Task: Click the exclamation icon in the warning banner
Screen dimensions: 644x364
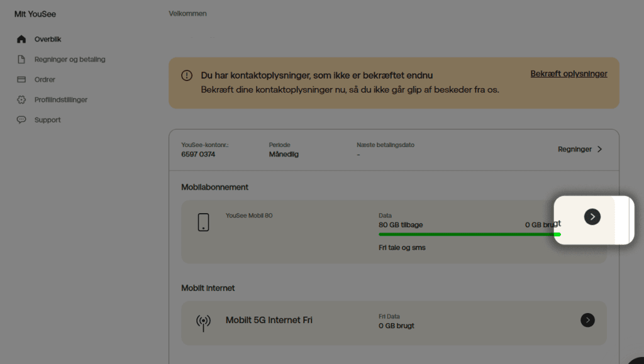Action: pyautogui.click(x=186, y=75)
